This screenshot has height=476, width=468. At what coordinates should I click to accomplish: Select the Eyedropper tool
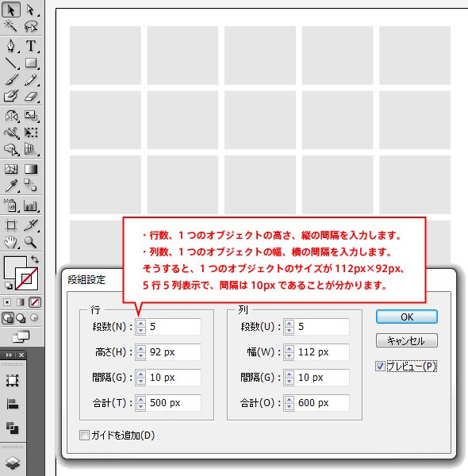(11, 186)
